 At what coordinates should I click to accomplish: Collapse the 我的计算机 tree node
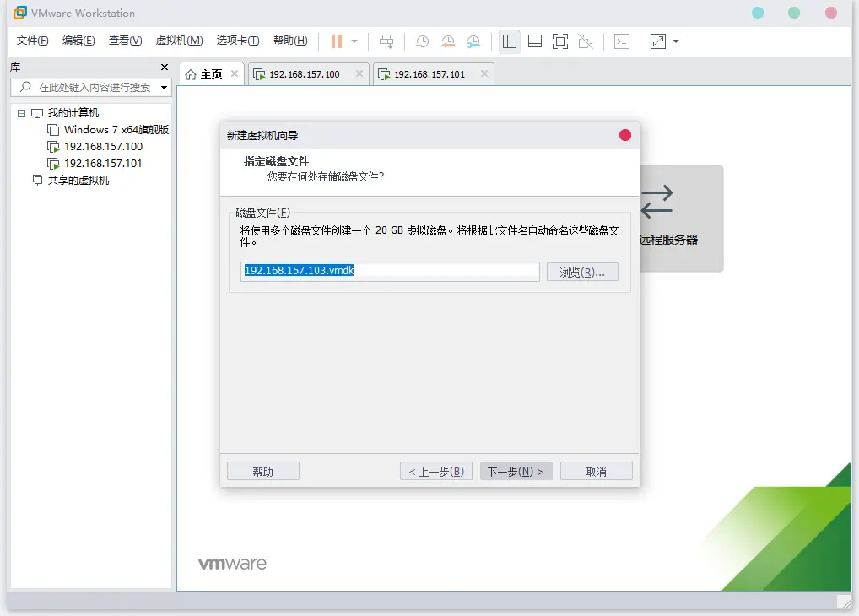pyautogui.click(x=21, y=113)
